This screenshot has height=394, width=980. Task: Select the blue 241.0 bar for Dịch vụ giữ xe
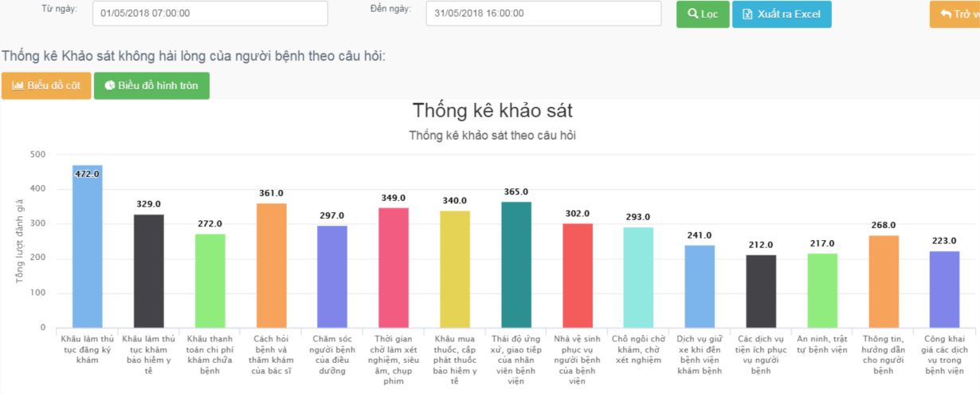pos(700,286)
